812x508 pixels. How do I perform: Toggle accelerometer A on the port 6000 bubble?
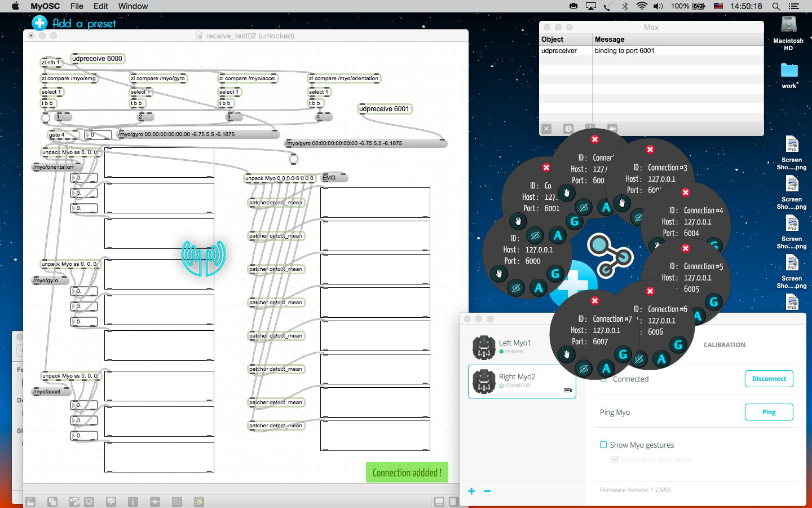click(x=539, y=288)
